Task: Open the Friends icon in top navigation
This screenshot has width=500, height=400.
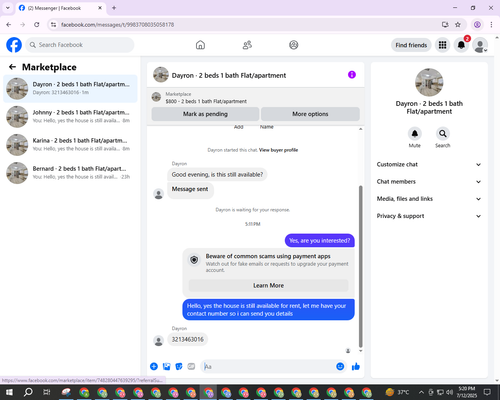Action: pos(247,45)
